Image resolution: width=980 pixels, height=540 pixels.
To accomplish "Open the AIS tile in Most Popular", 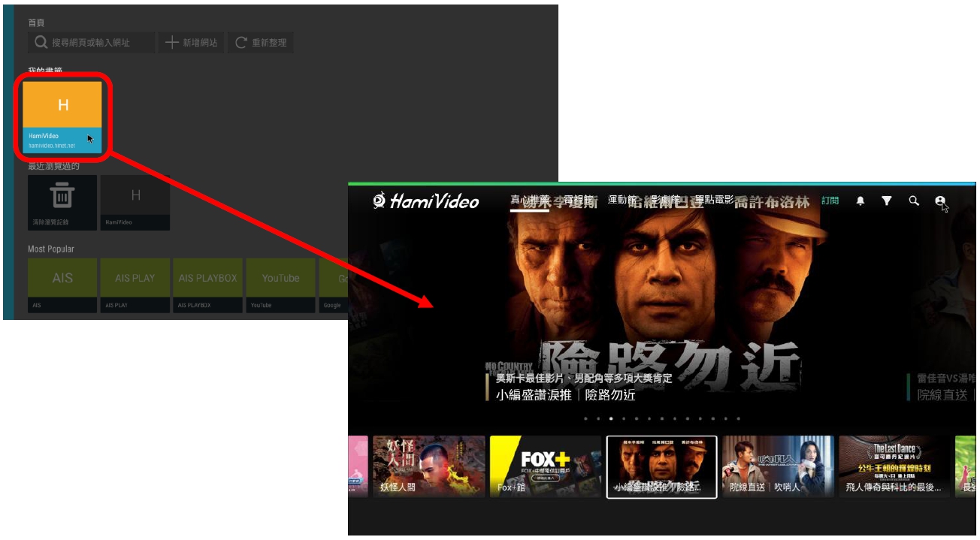I will [62, 285].
